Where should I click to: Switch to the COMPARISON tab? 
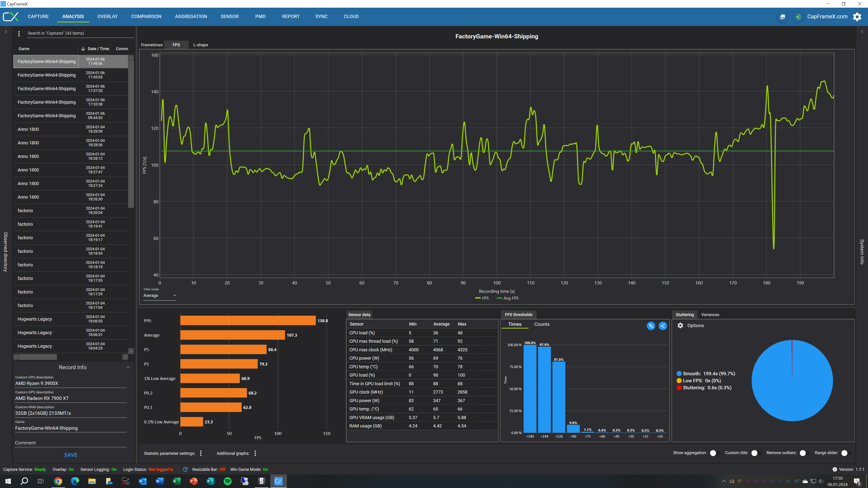coord(146,16)
